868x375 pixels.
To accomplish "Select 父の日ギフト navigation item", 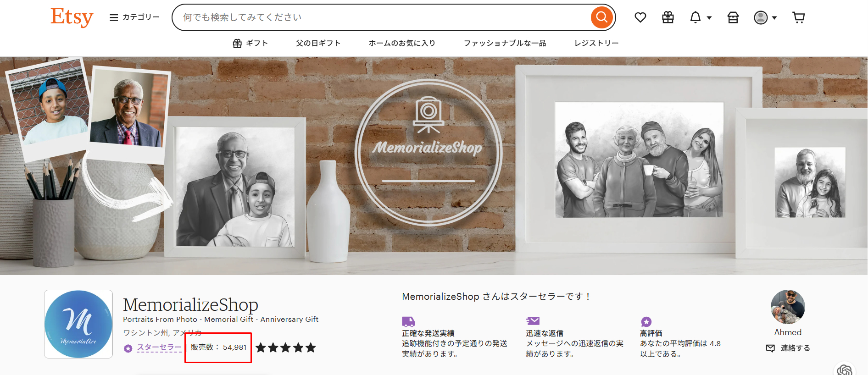I will [x=318, y=43].
